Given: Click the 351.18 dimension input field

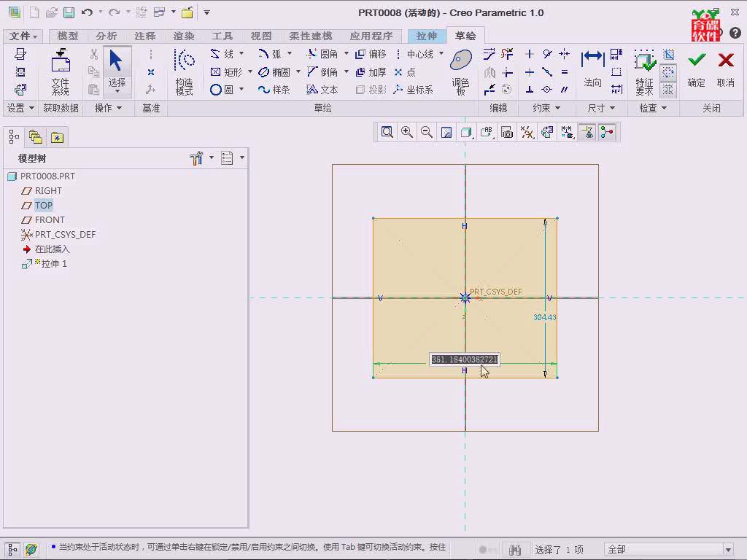Looking at the screenshot, I should pyautogui.click(x=465, y=359).
